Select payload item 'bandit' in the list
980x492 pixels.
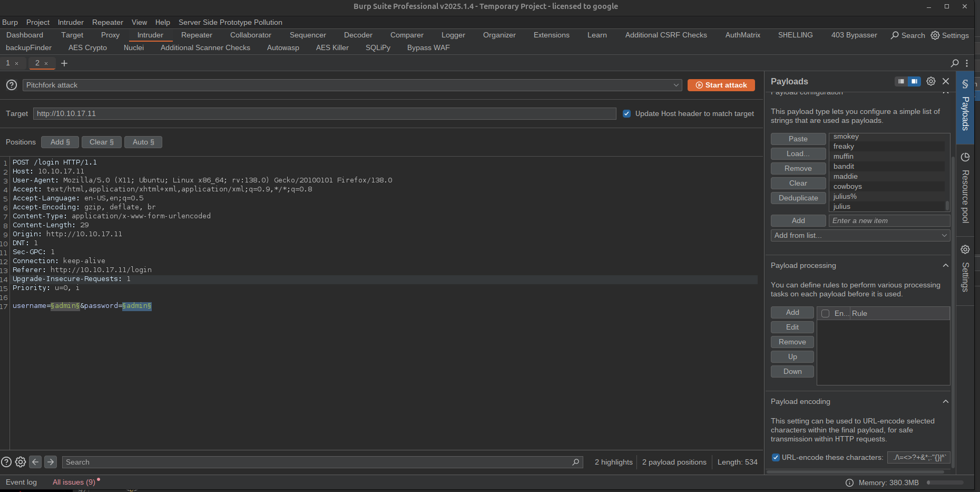tap(887, 167)
